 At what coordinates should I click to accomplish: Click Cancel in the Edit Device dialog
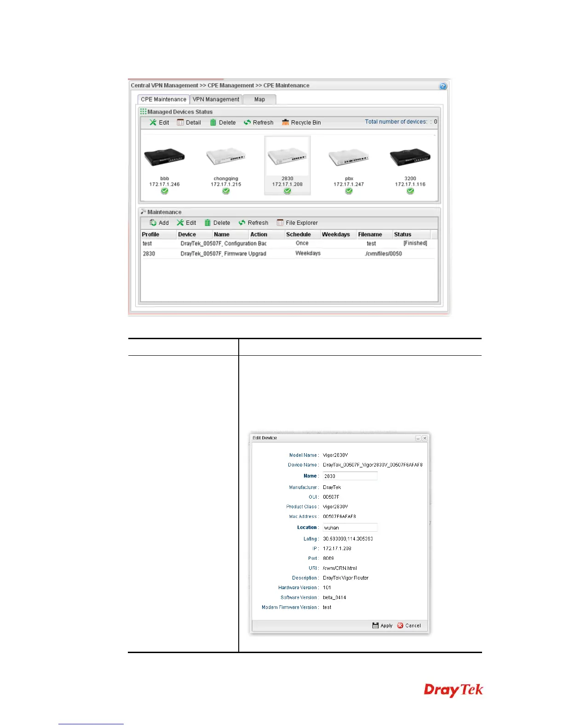coord(409,626)
